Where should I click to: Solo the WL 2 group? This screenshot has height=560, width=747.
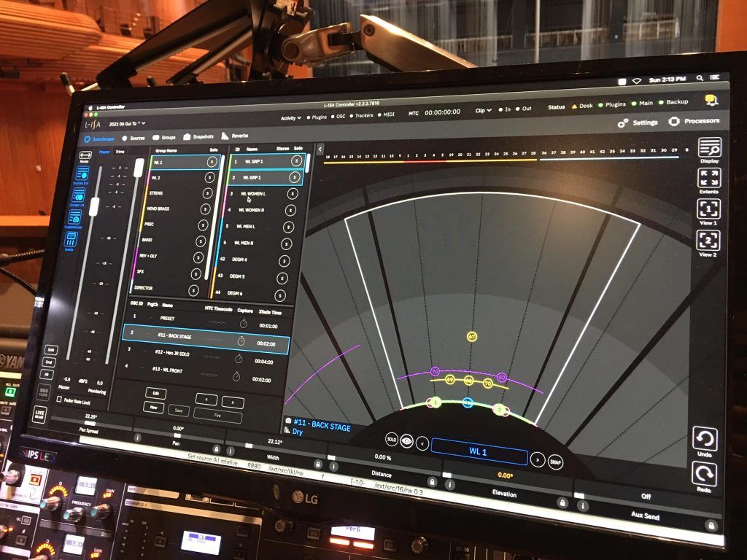click(x=209, y=178)
